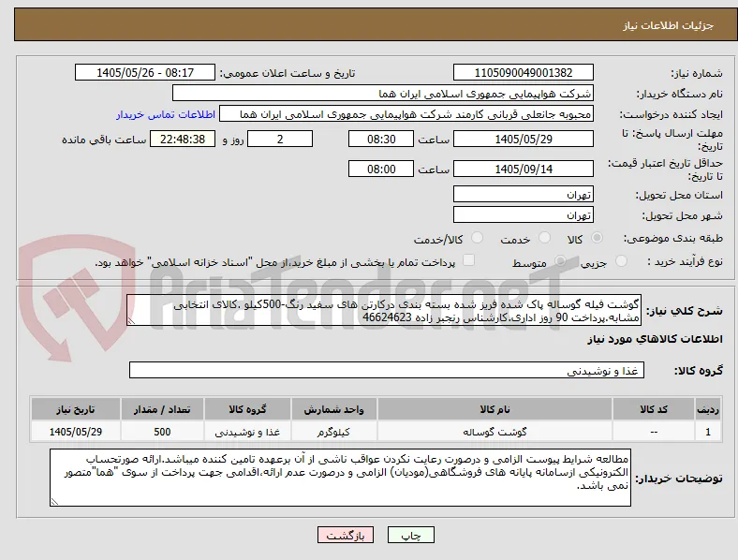
Task: Click table date cell 1405/05/29
Action: [75, 431]
